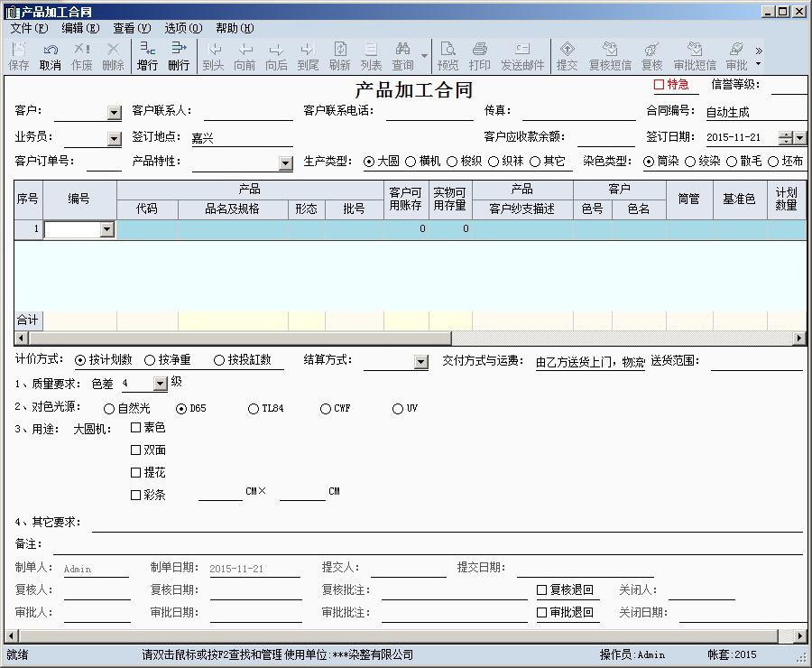Open the 文件(F) menu
The image size is (812, 668).
click(x=29, y=28)
